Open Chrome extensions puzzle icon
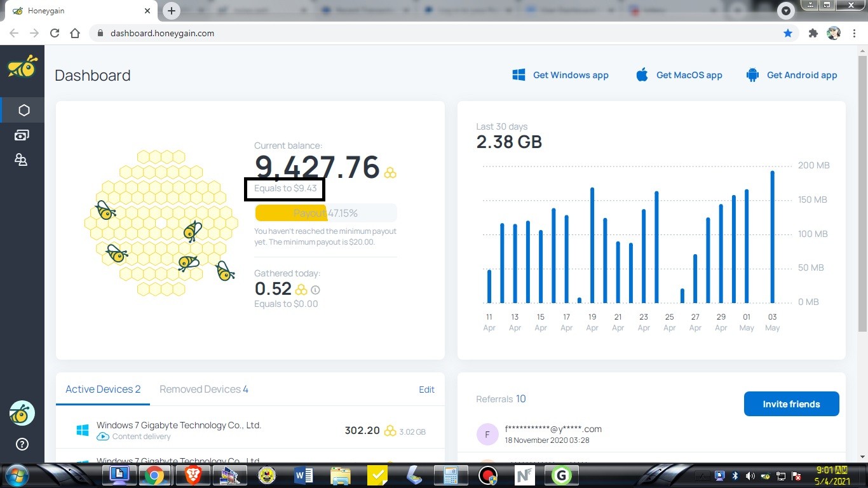 click(x=813, y=33)
